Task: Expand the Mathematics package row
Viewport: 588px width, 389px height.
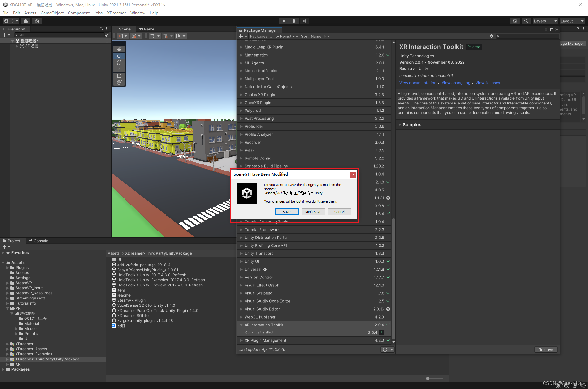Action: pyautogui.click(x=241, y=55)
